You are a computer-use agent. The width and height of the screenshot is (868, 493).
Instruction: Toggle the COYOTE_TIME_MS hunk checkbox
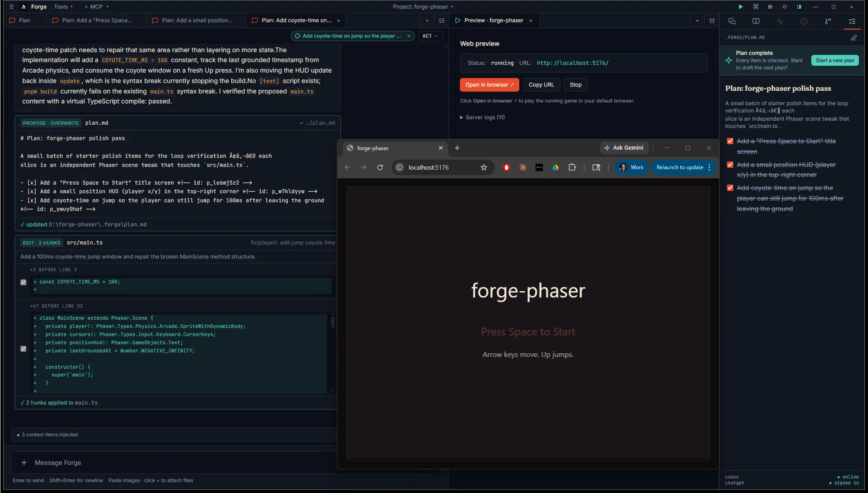24,282
